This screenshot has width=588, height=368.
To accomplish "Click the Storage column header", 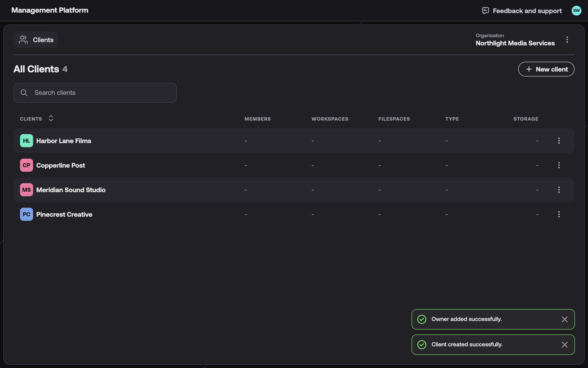I will pyautogui.click(x=526, y=119).
